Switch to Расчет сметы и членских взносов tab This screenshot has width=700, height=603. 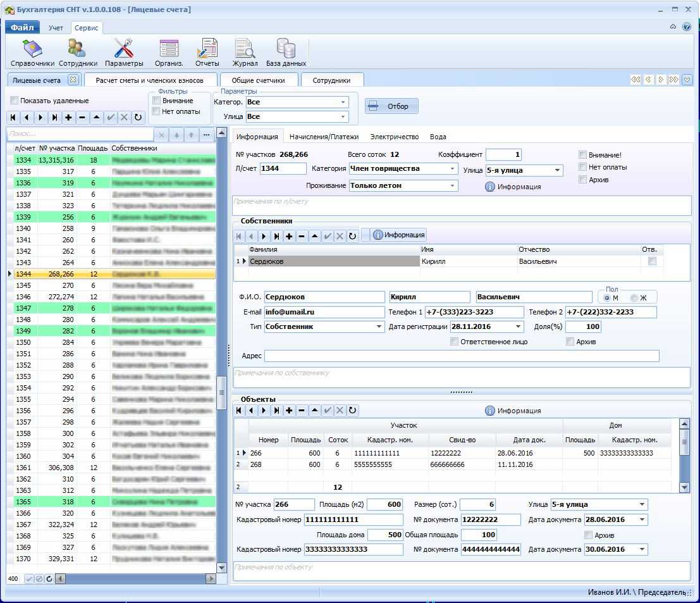tap(150, 80)
